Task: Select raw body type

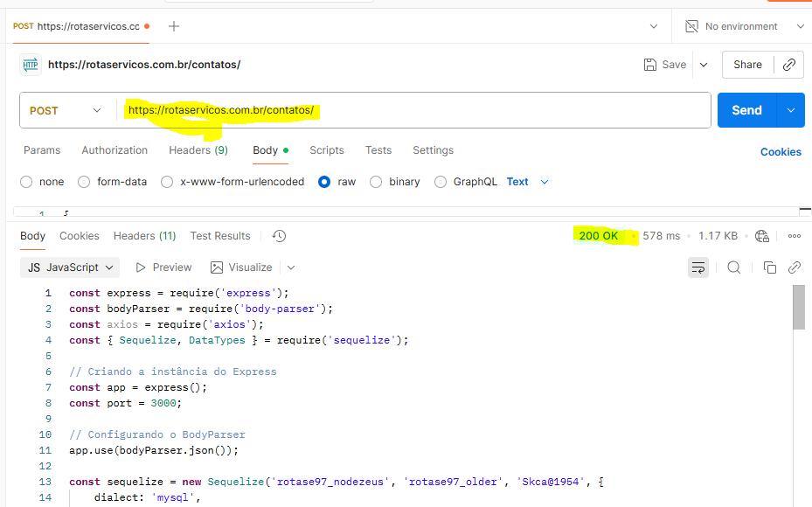Action: 324,183
